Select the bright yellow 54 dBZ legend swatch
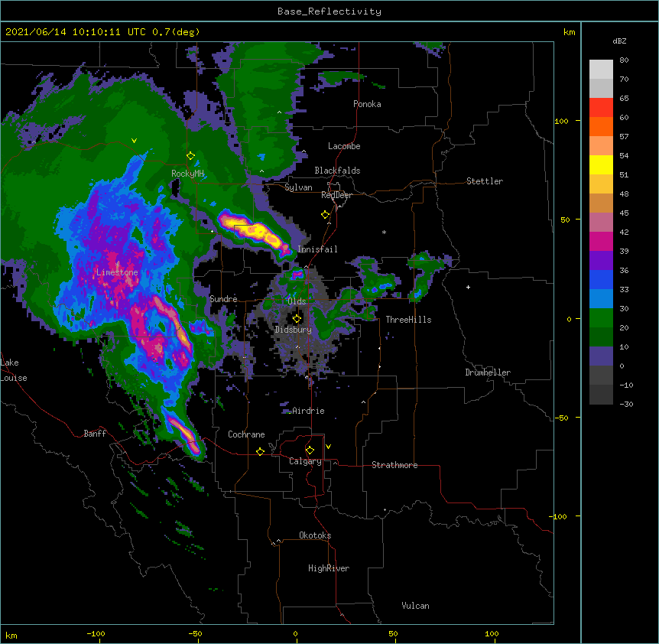Viewport: 659px width, 644px height. (x=601, y=164)
